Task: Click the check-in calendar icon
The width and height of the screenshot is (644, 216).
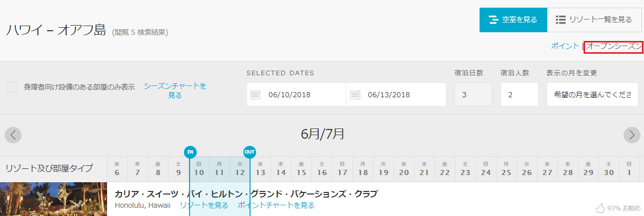Action: (256, 95)
